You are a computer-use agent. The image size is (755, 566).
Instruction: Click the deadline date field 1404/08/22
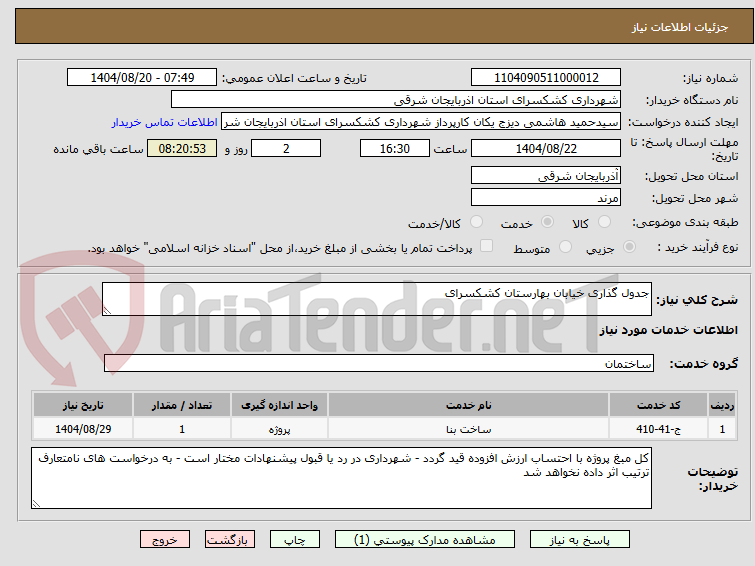click(x=546, y=148)
